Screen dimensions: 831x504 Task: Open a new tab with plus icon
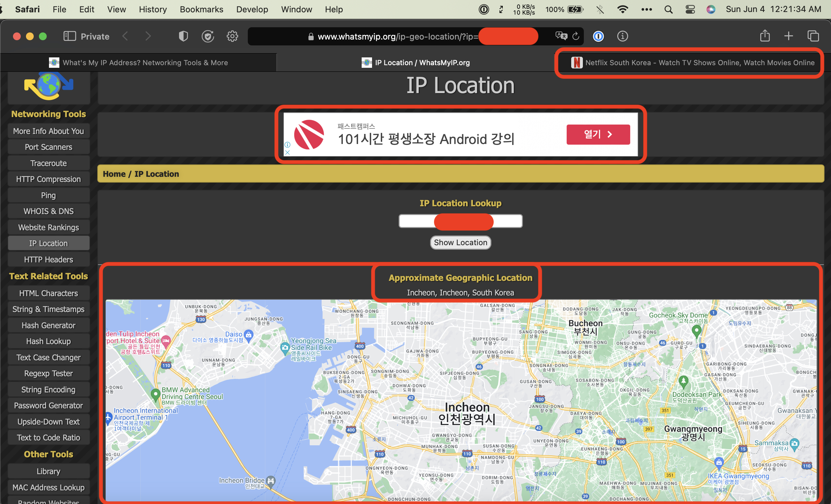click(x=789, y=36)
